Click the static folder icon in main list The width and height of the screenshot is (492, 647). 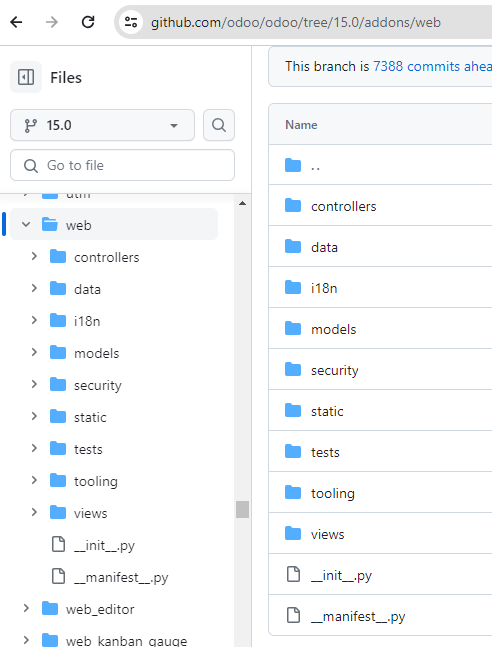click(293, 411)
